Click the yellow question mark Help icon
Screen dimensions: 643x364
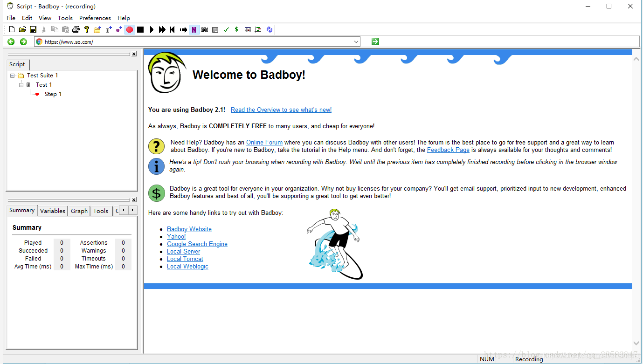click(x=87, y=29)
